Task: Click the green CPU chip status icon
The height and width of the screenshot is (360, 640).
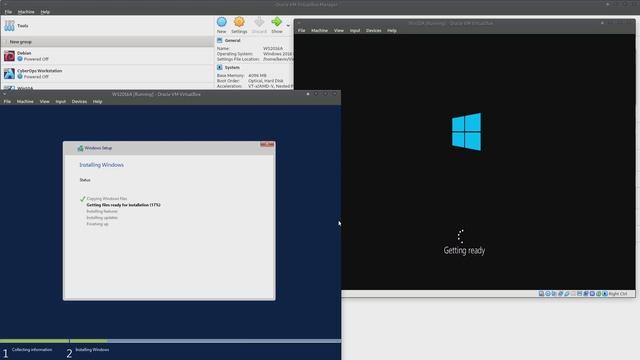Action: (x=599, y=293)
